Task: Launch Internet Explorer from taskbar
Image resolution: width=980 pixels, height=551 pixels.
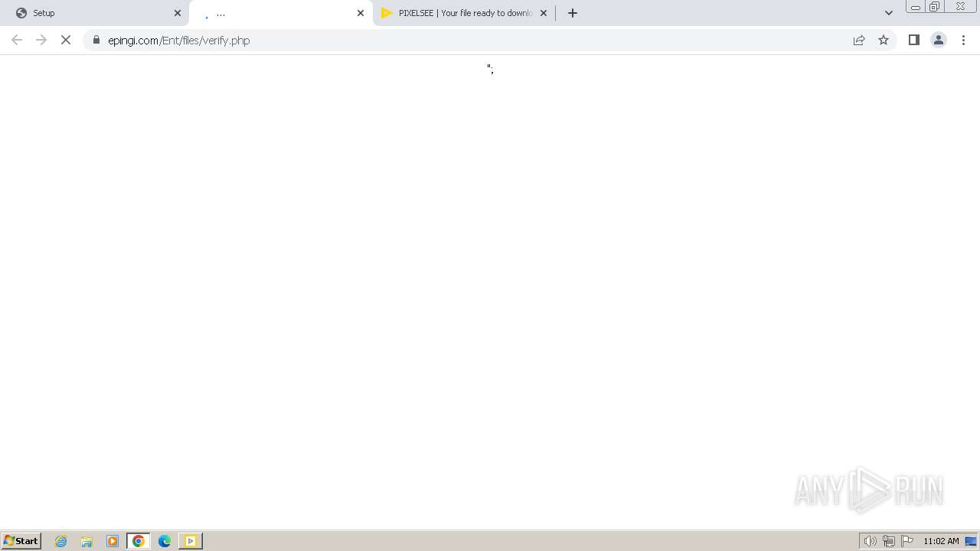Action: point(61,541)
